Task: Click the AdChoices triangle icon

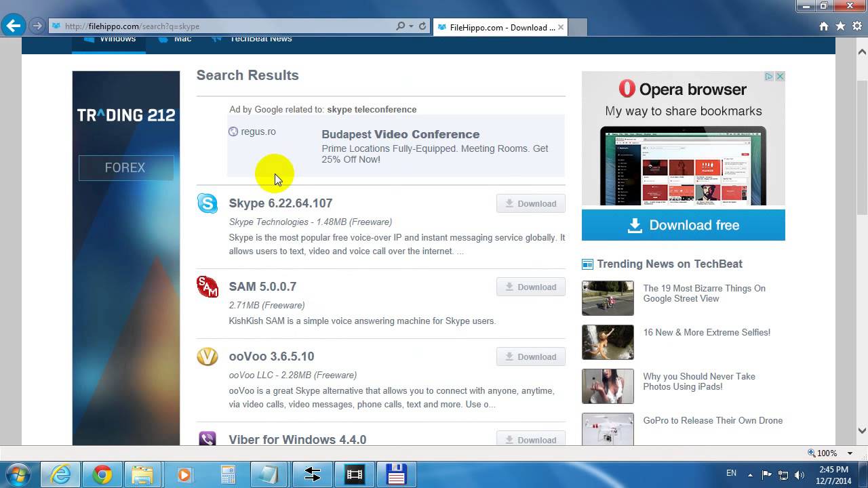Action: click(x=770, y=77)
